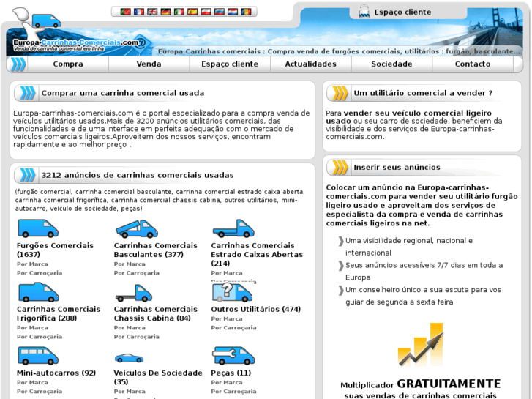
Task: Click the question-mark van Outros Utilitários icon
Action: [232, 292]
